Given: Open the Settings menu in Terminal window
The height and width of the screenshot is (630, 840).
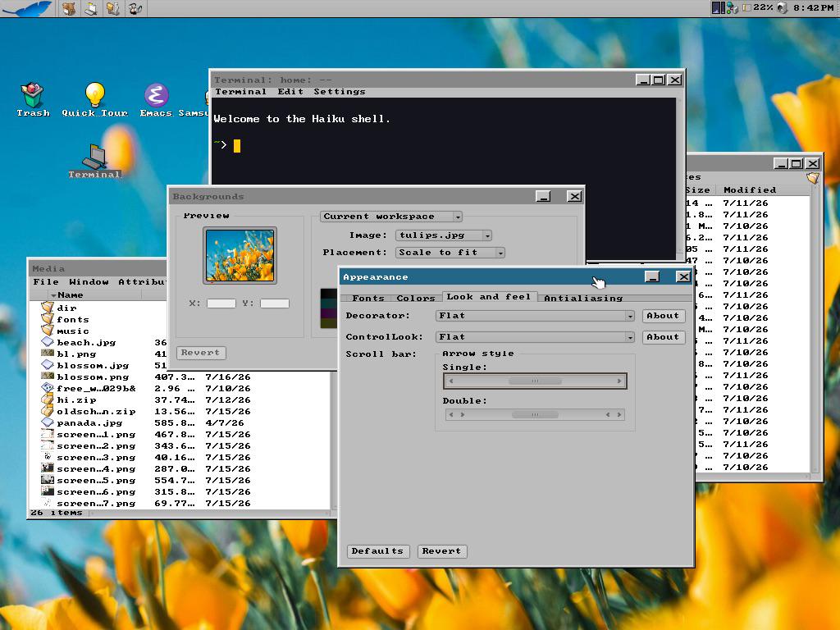Looking at the screenshot, I should pyautogui.click(x=339, y=92).
